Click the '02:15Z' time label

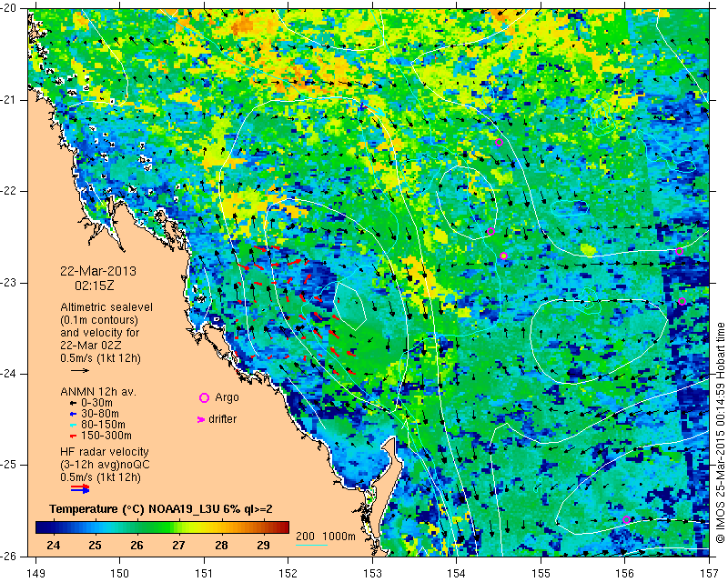coord(95,286)
